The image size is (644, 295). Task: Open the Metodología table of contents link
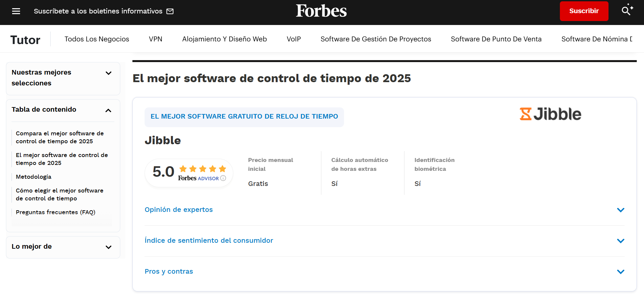[33, 177]
